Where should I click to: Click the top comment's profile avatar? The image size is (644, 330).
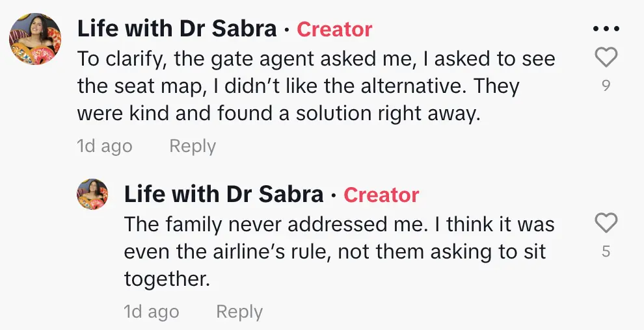tap(35, 39)
